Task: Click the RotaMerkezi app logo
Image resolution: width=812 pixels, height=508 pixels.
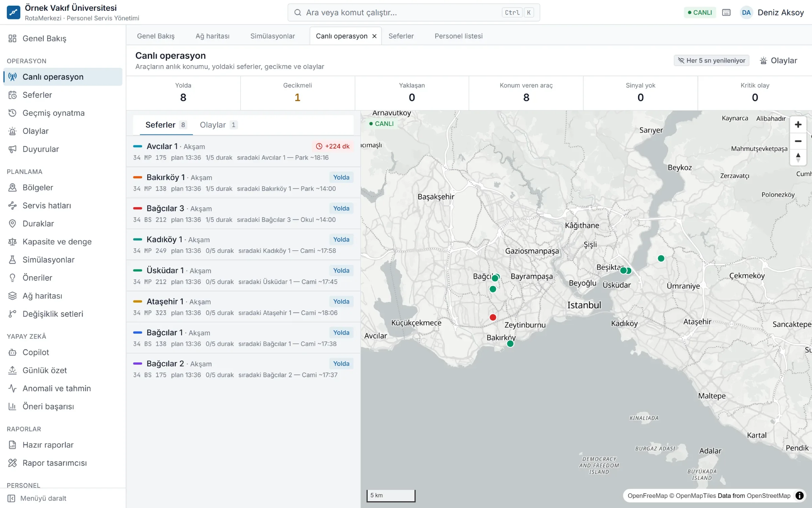Action: (x=14, y=13)
